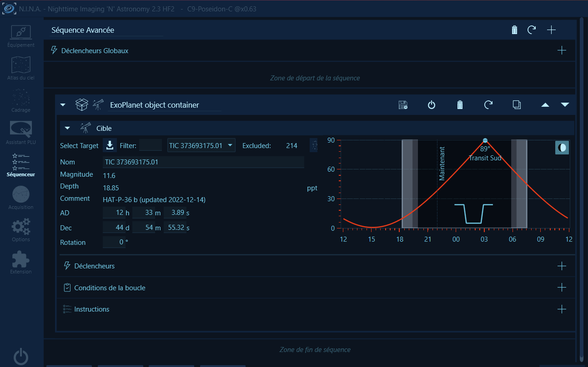Reset the Séquence Avancée with the top refresh icon
The width and height of the screenshot is (588, 367).
pyautogui.click(x=531, y=30)
